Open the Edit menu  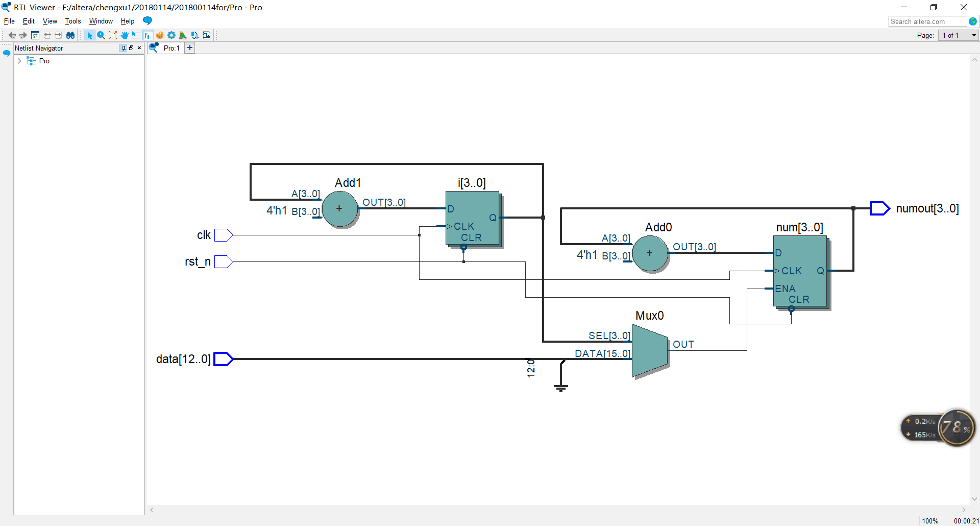click(29, 21)
